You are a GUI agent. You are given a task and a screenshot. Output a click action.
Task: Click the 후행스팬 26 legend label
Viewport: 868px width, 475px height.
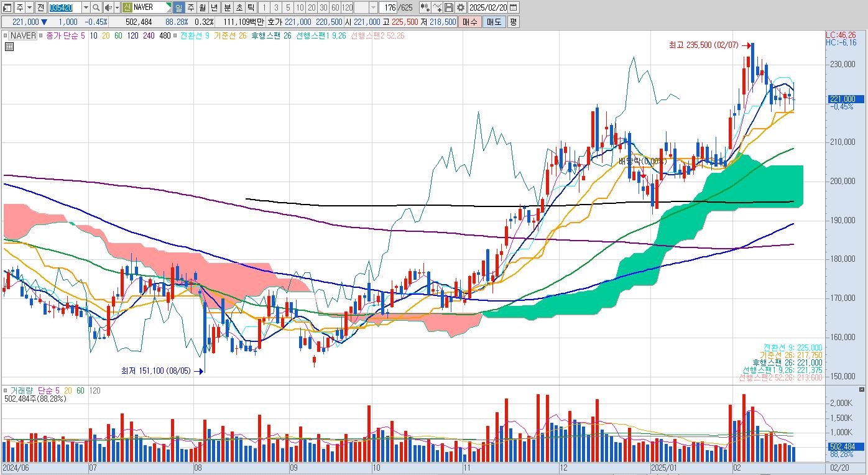271,35
